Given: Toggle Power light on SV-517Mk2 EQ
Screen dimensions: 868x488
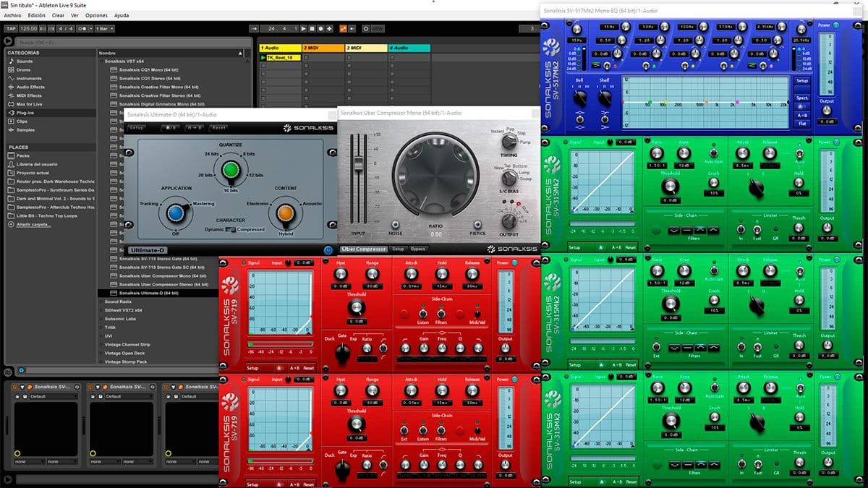Looking at the screenshot, I should click(x=836, y=24).
